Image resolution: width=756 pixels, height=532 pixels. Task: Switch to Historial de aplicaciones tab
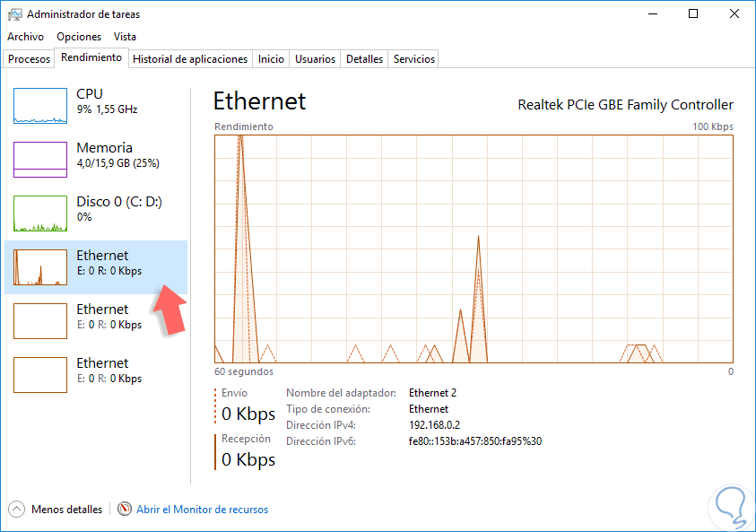[190, 59]
